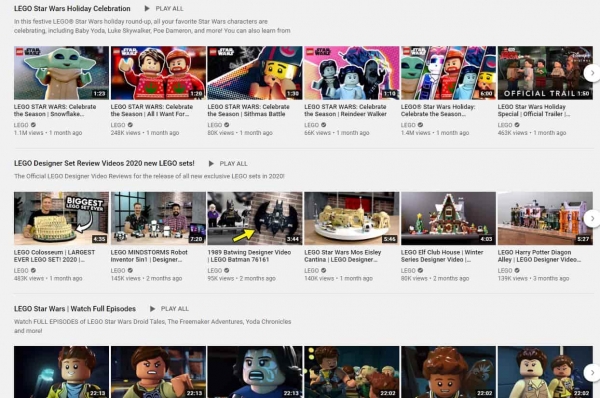
Task: Open the Colosseum biggest set video thumbnail
Action: (61, 219)
